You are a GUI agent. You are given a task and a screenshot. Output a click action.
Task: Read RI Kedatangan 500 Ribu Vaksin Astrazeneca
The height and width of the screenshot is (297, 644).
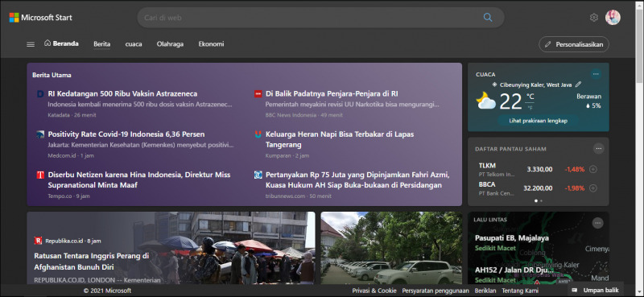click(x=122, y=93)
